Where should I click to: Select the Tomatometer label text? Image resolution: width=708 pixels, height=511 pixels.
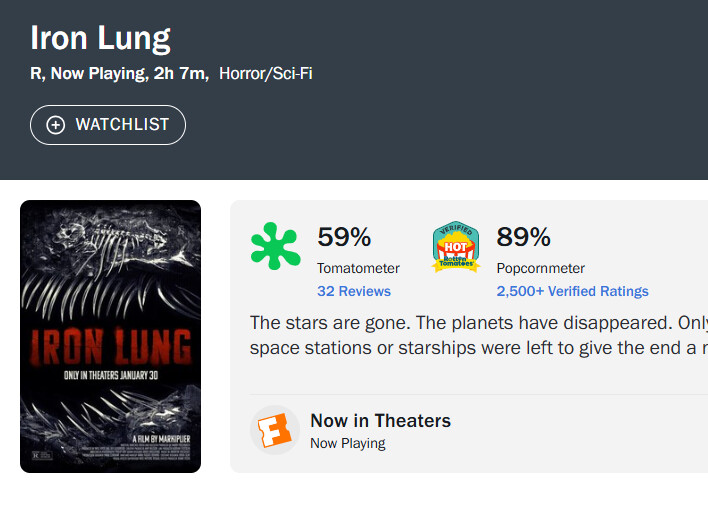tap(358, 268)
